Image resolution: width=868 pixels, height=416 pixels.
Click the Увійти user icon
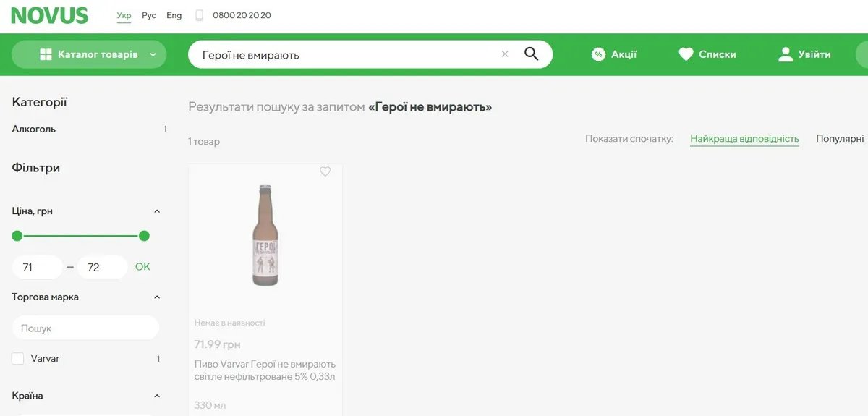click(x=786, y=54)
